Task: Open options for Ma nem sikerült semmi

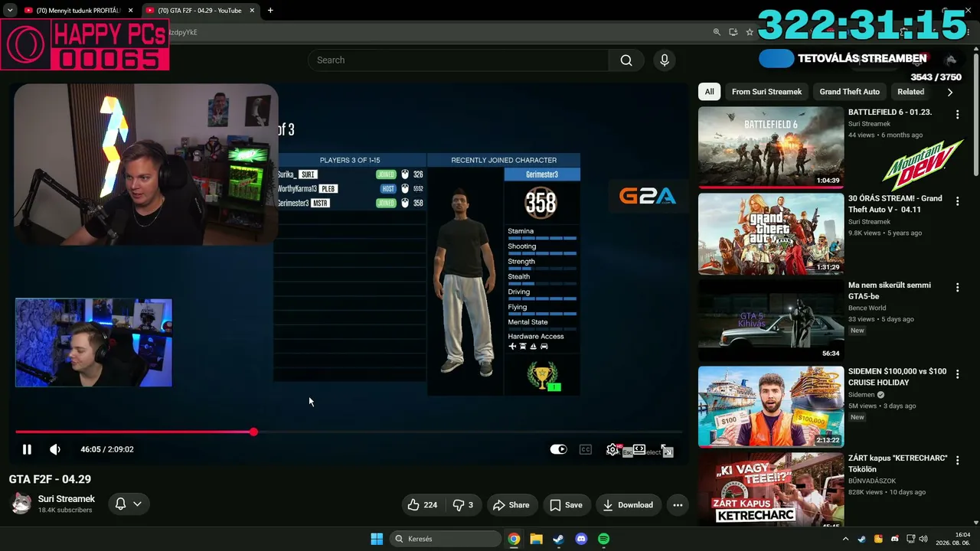Action: (957, 287)
